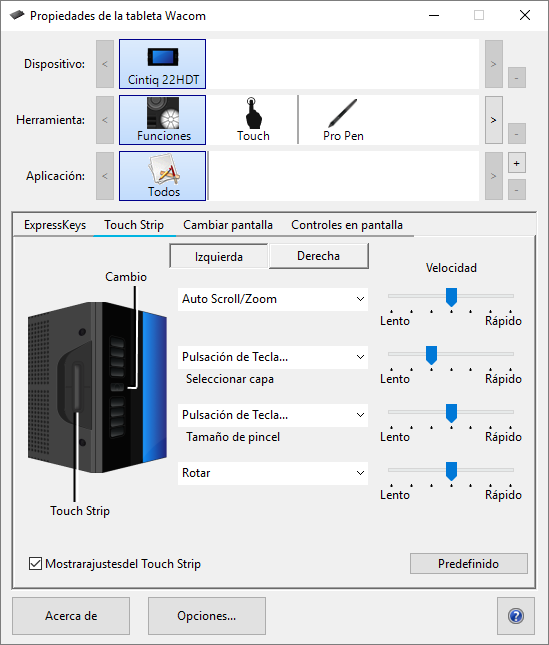Image resolution: width=549 pixels, height=645 pixels.
Task: Select the Pro Pen tool icon
Action: coord(343,120)
